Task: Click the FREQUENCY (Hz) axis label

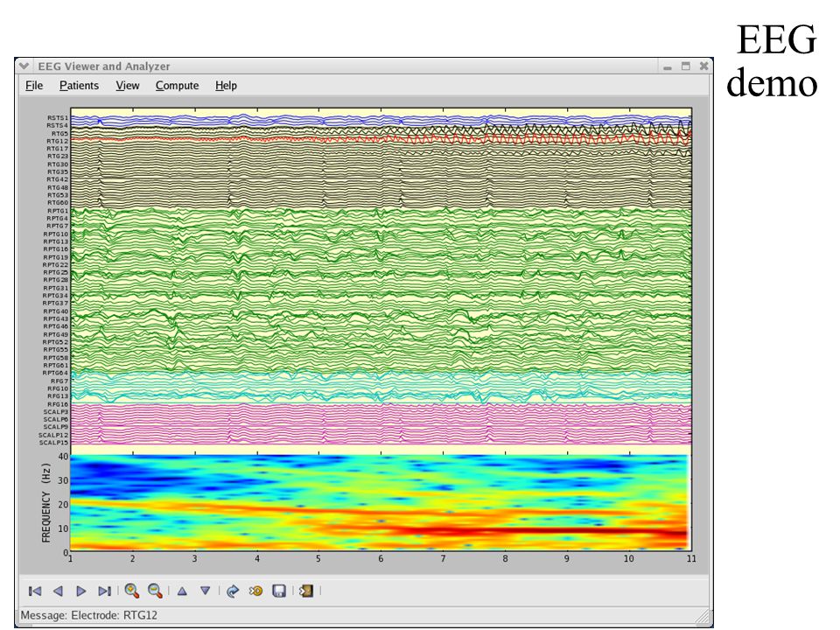Action: coord(45,504)
